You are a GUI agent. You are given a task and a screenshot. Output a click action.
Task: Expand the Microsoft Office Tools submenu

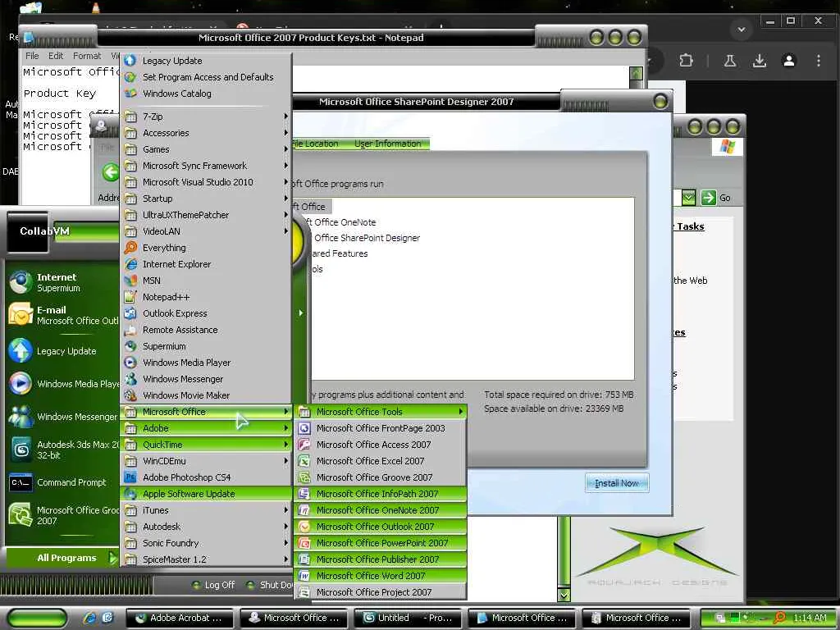click(x=381, y=412)
